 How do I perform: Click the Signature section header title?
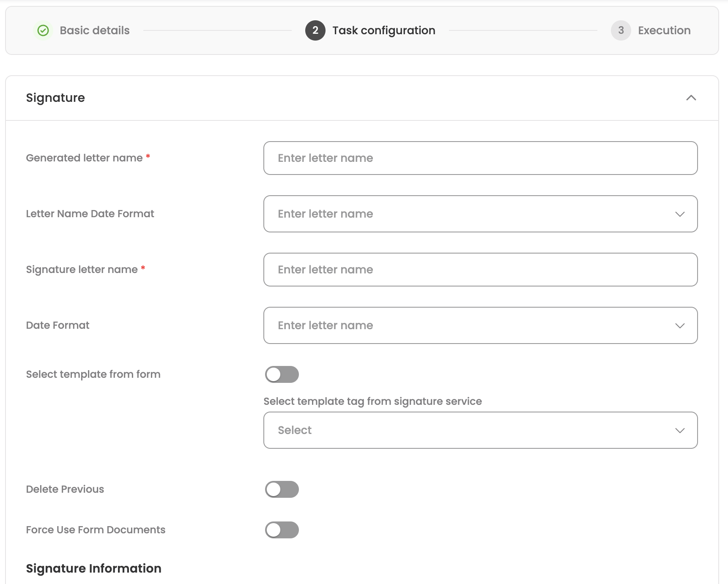55,98
